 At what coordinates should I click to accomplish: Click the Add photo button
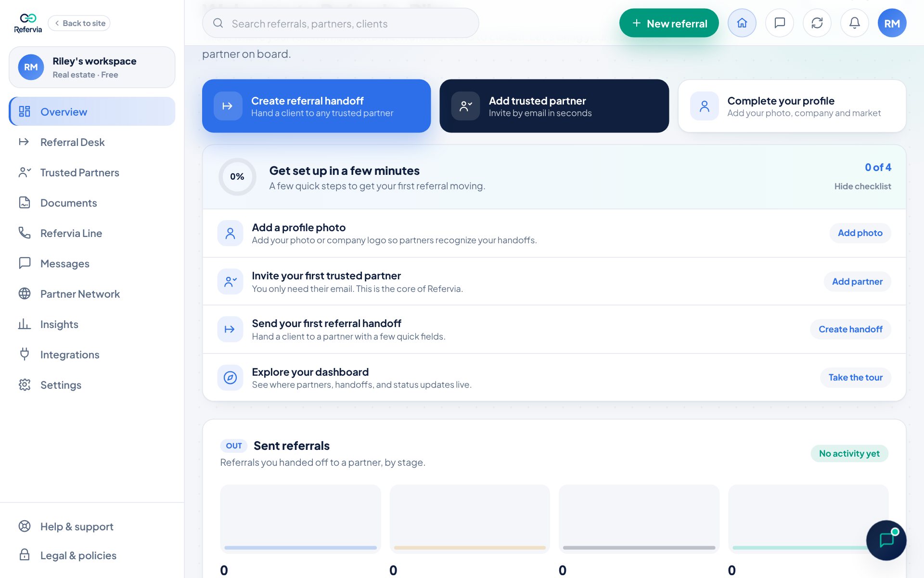point(860,233)
